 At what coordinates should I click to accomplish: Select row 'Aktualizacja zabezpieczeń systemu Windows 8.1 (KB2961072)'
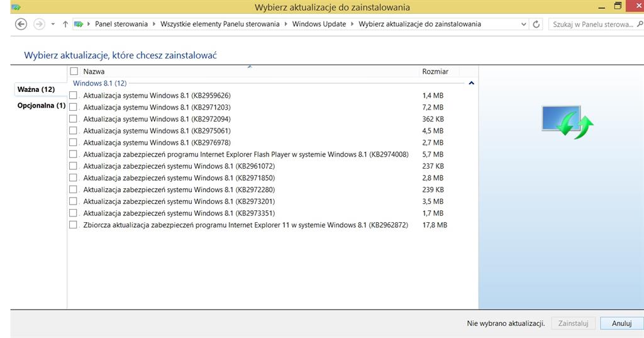tap(179, 166)
